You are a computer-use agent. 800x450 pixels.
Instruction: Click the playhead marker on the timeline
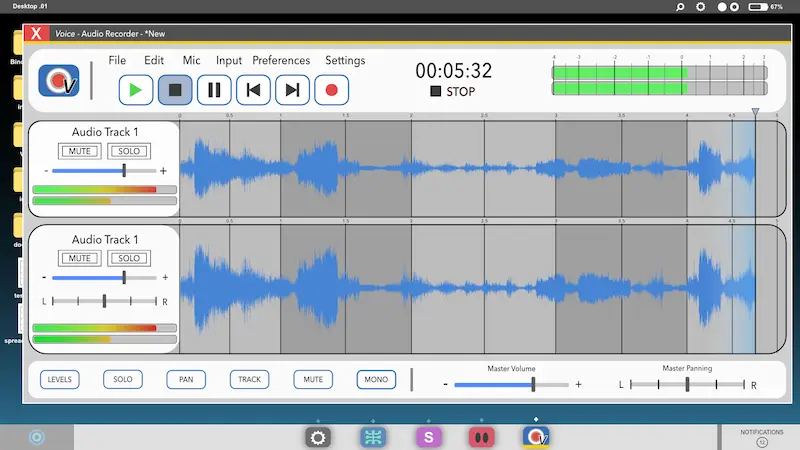(755, 113)
